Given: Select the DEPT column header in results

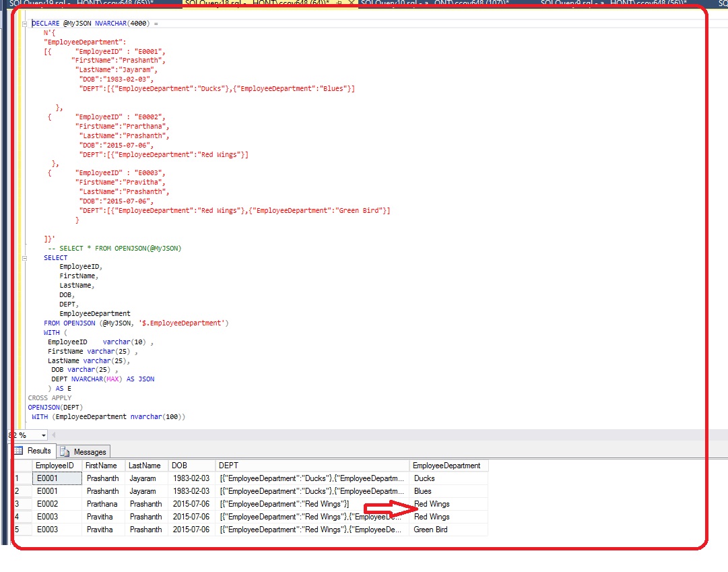Looking at the screenshot, I should (x=312, y=466).
